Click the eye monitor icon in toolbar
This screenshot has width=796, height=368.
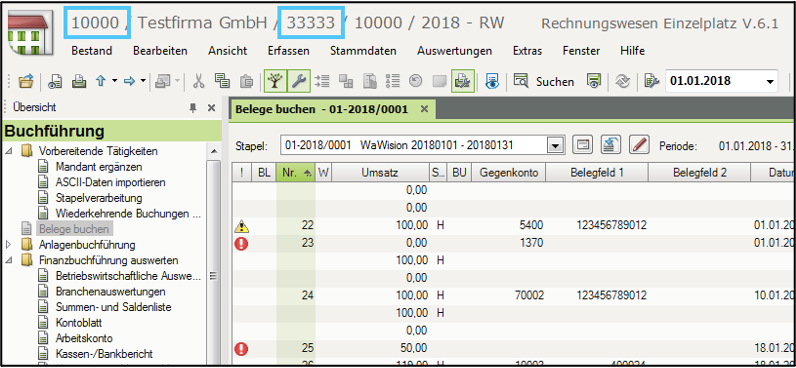click(492, 81)
